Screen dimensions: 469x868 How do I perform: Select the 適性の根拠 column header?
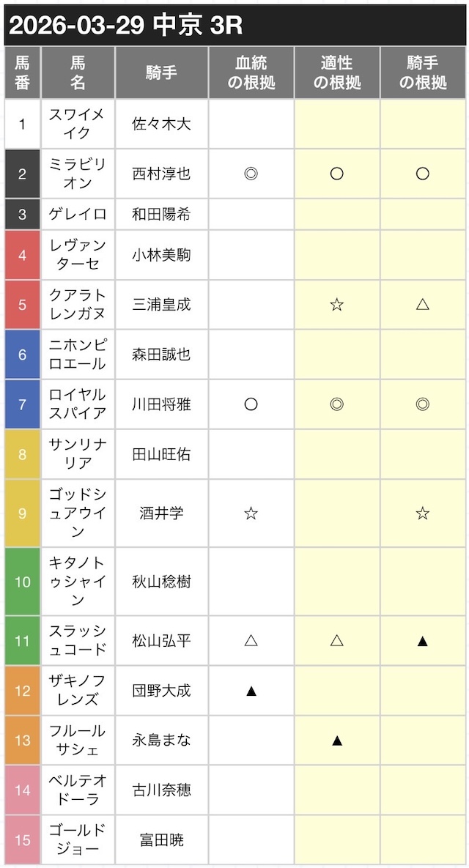tap(337, 73)
